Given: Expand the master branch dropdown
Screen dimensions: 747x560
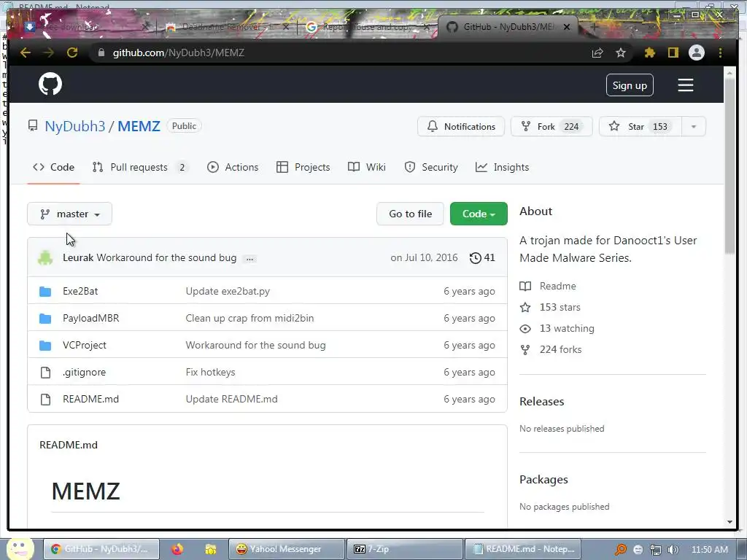Looking at the screenshot, I should (69, 214).
